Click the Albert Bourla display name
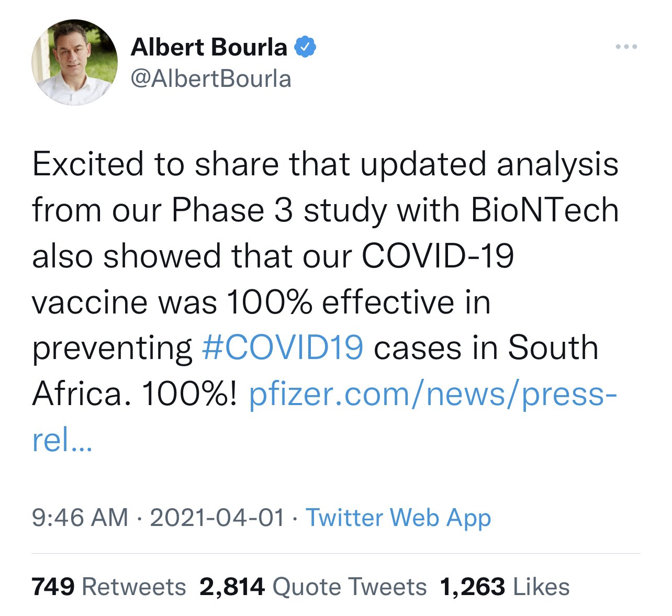 209,47
